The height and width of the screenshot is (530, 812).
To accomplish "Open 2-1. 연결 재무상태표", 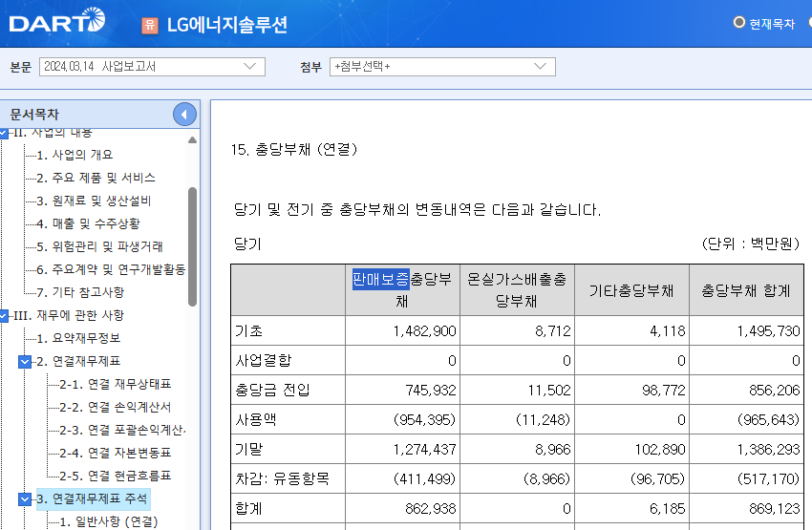I will (x=115, y=384).
